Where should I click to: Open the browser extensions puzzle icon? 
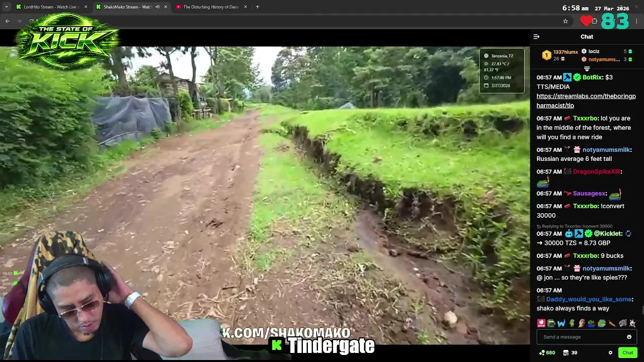595,21
